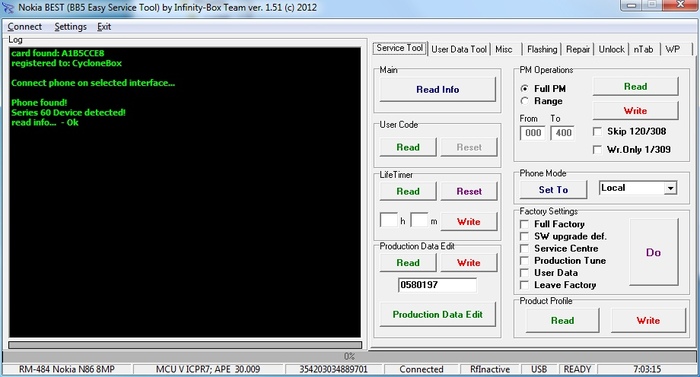Screen dimensions: 700x377
Task: Click the READY status entry
Action: pos(577,369)
